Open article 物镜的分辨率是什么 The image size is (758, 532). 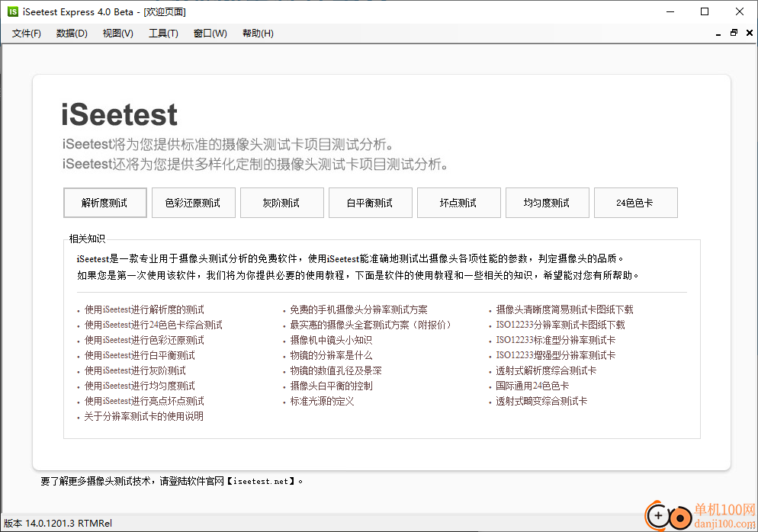tap(331, 356)
